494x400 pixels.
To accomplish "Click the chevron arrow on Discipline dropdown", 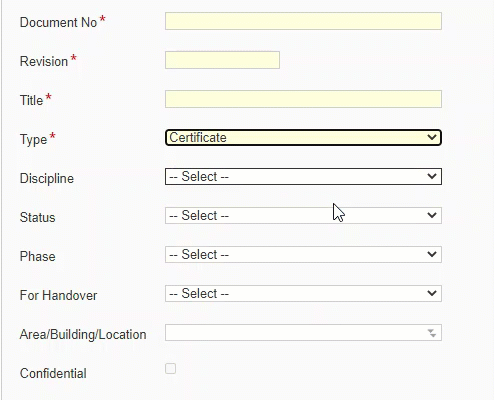I will pyautogui.click(x=432, y=176).
